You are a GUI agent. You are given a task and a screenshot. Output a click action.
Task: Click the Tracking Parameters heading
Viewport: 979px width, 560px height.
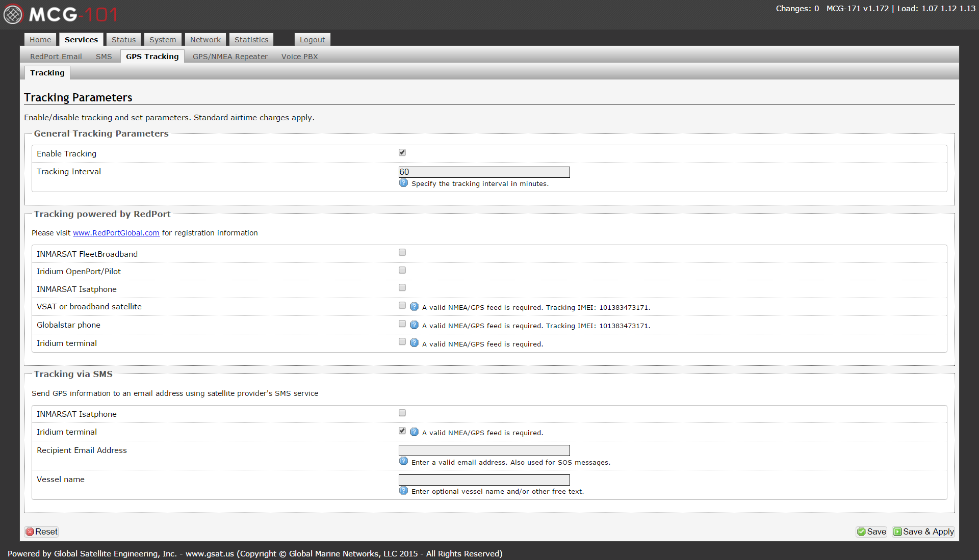point(78,97)
